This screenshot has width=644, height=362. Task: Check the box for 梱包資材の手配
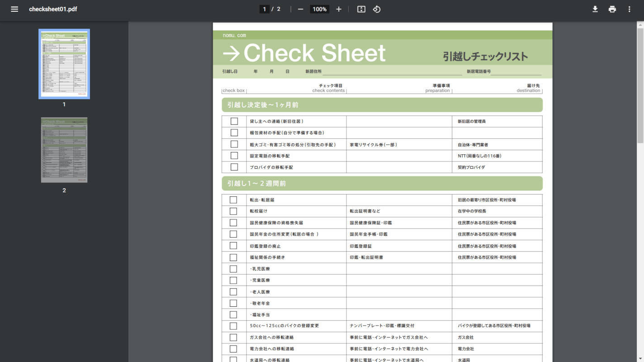click(234, 133)
